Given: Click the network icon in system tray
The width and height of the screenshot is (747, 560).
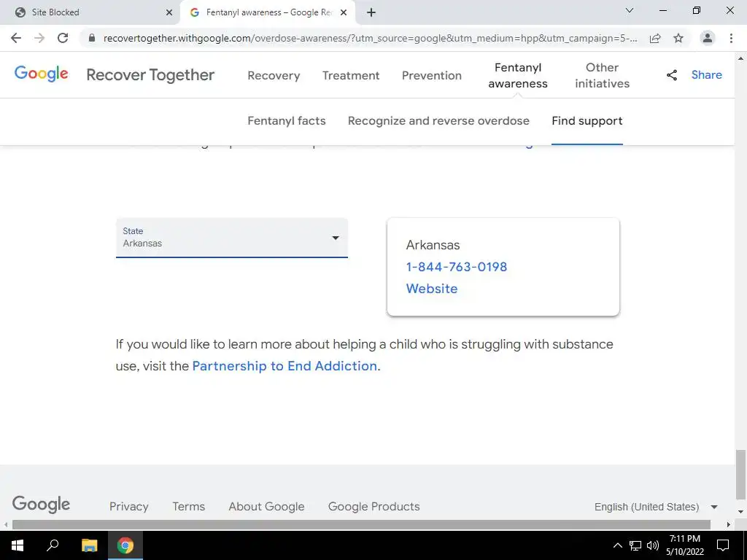Looking at the screenshot, I should pos(635,545).
